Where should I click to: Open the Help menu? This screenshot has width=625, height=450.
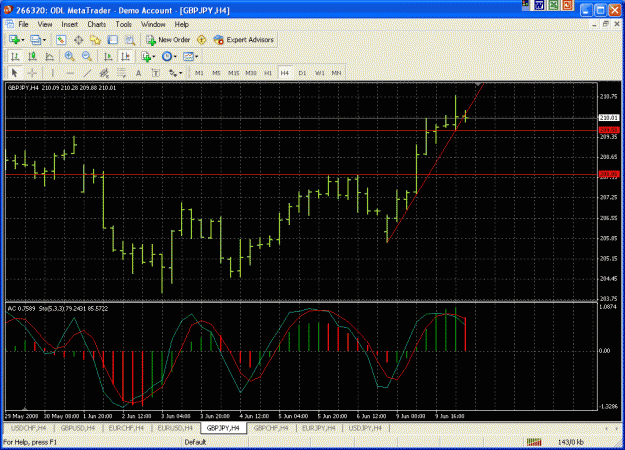181,25
